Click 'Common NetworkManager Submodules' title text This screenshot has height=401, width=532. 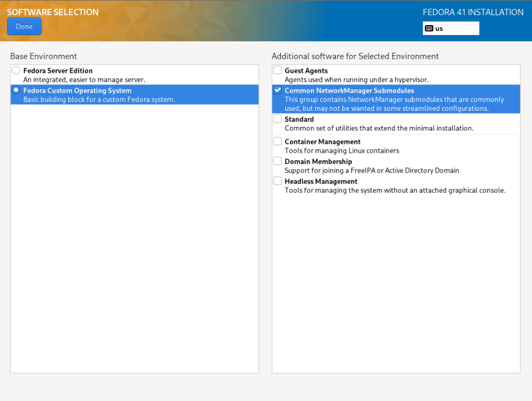tap(349, 90)
